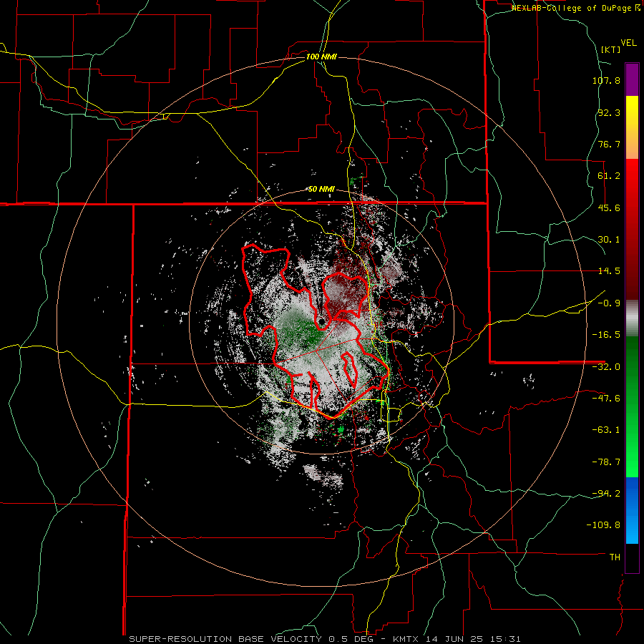
Task: Click the 107.8 velocity scale value
Action: (606, 80)
